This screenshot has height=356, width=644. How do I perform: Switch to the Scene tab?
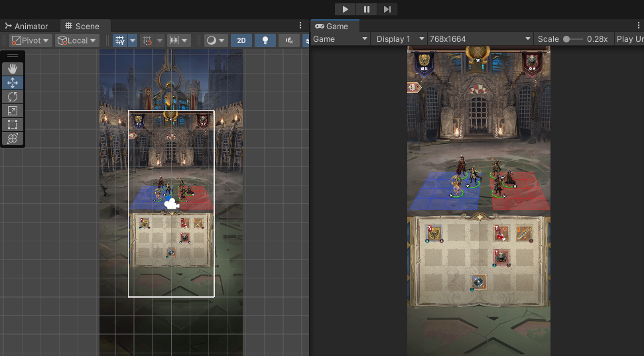(x=82, y=27)
